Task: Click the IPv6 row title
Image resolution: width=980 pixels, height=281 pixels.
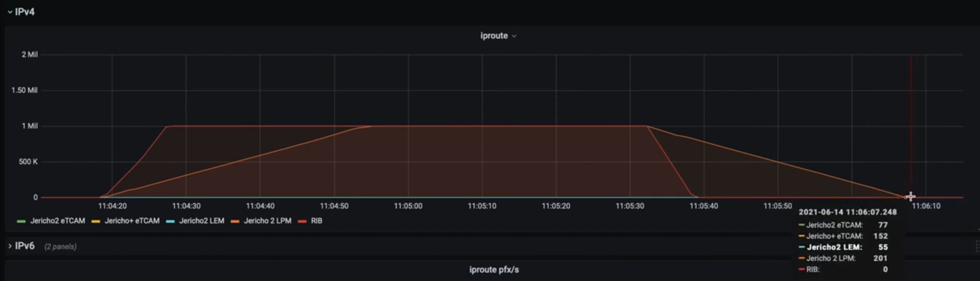Action: click(x=25, y=246)
